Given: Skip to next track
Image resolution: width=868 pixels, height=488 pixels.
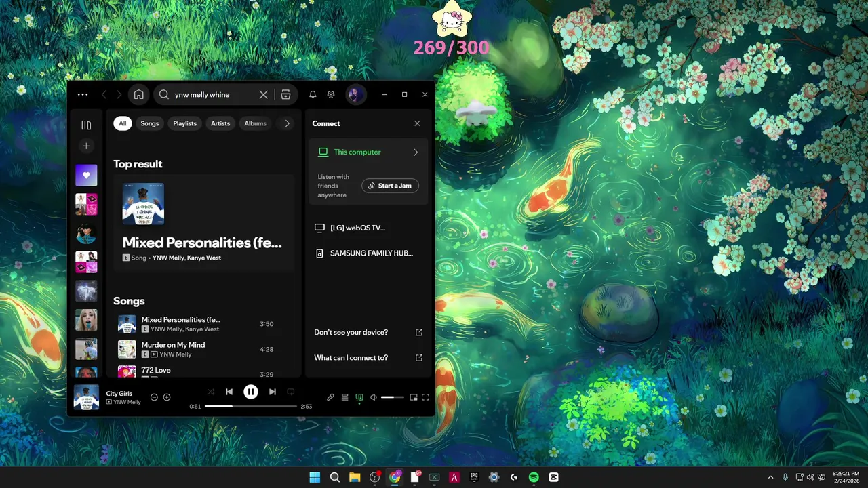Looking at the screenshot, I should (273, 392).
